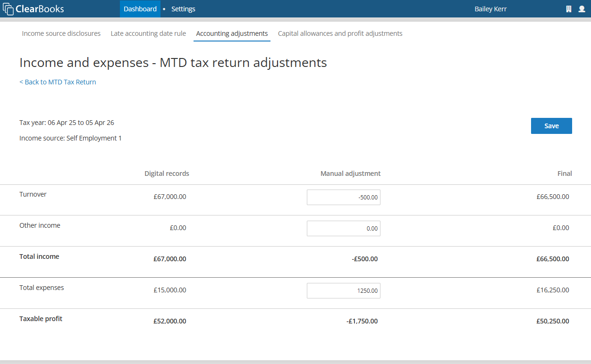Focus the Total expenses adjustment field
The height and width of the screenshot is (364, 591).
point(344,290)
